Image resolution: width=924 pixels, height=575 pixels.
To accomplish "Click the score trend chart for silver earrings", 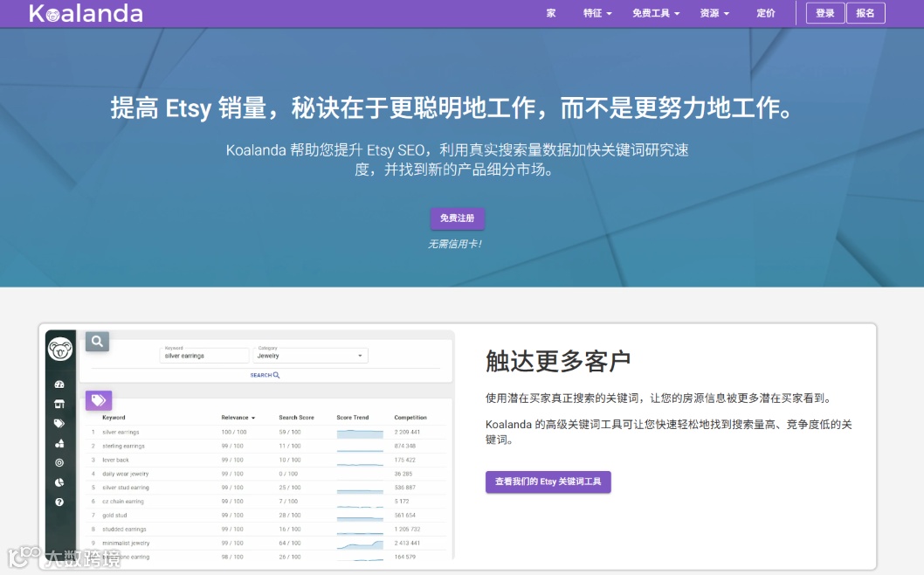I will [360, 433].
